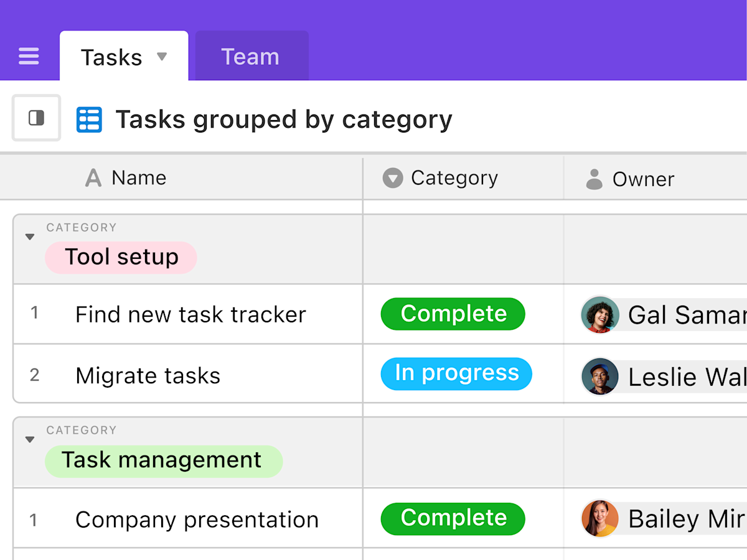This screenshot has height=560, width=747.
Task: Click the person icon in the Owner header
Action: coord(594,179)
